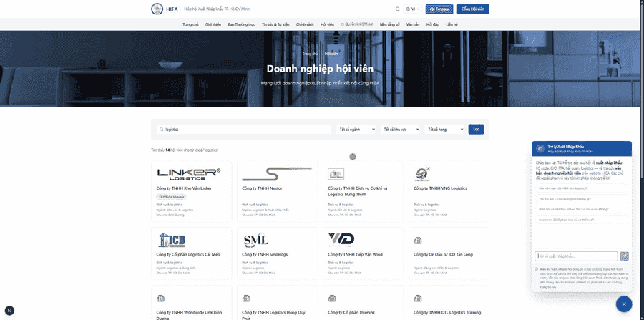The image size is (644, 320).
Task: Select suggestion about customs procedure documents
Action: point(582,209)
